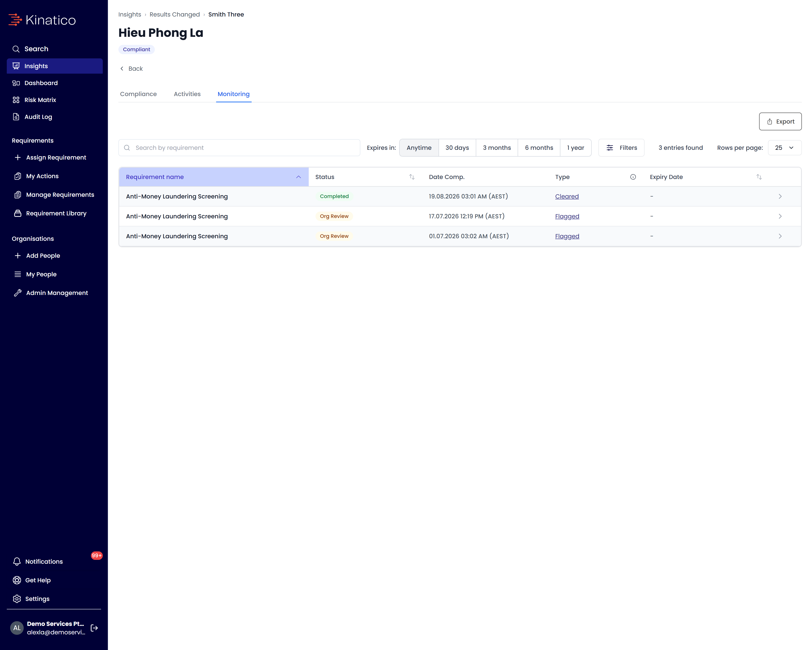The width and height of the screenshot is (812, 650).
Task: Open the Cleared type link
Action: tap(567, 196)
